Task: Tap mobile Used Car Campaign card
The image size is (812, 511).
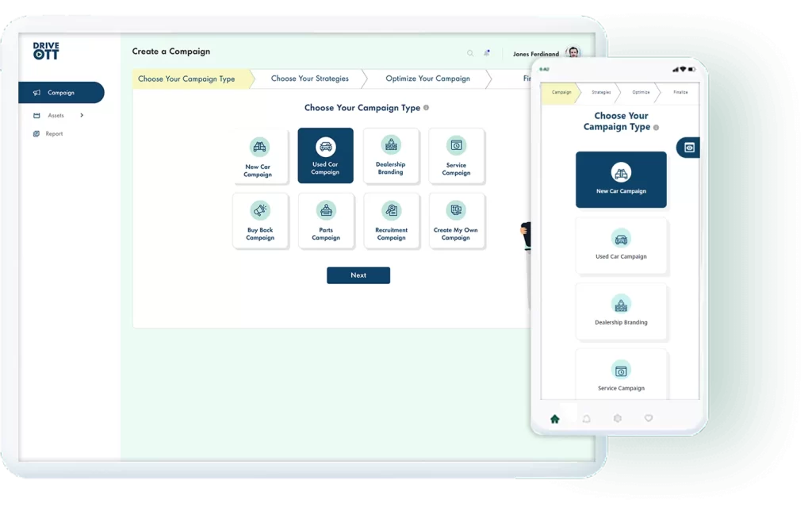Action: [x=621, y=245]
